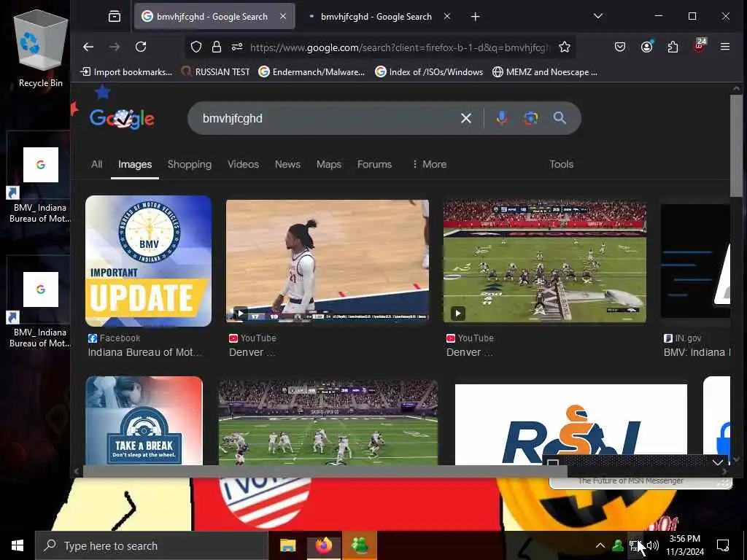Open Recycle Bin desktop icon

tap(41, 49)
